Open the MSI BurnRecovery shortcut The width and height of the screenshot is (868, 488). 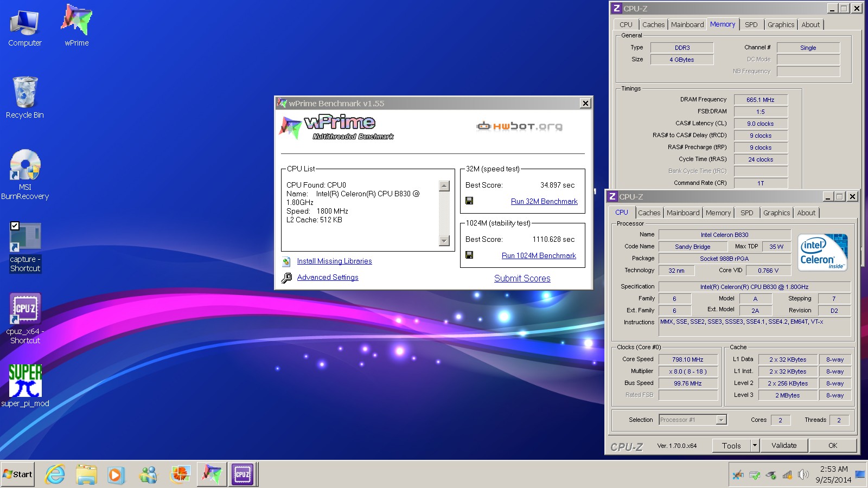coord(25,175)
